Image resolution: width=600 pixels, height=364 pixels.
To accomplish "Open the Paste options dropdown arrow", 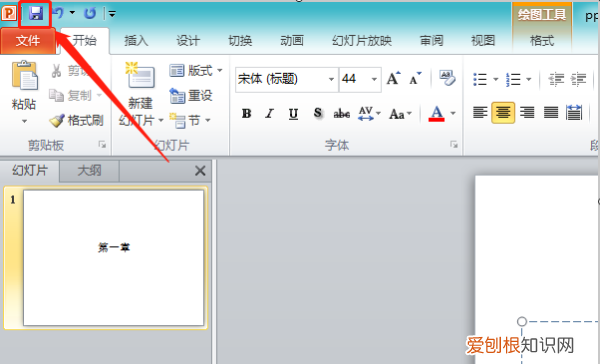I will 24,121.
